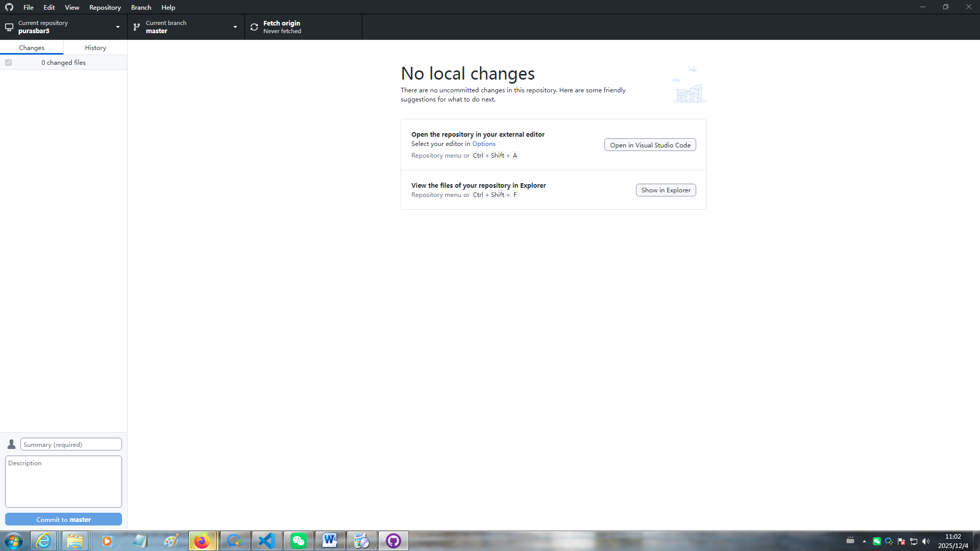Open the Repository menu
This screenshot has width=980, height=551.
105,7
